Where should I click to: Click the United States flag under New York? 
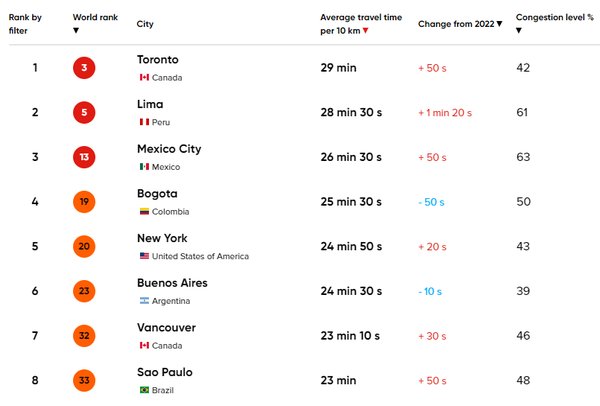point(144,256)
